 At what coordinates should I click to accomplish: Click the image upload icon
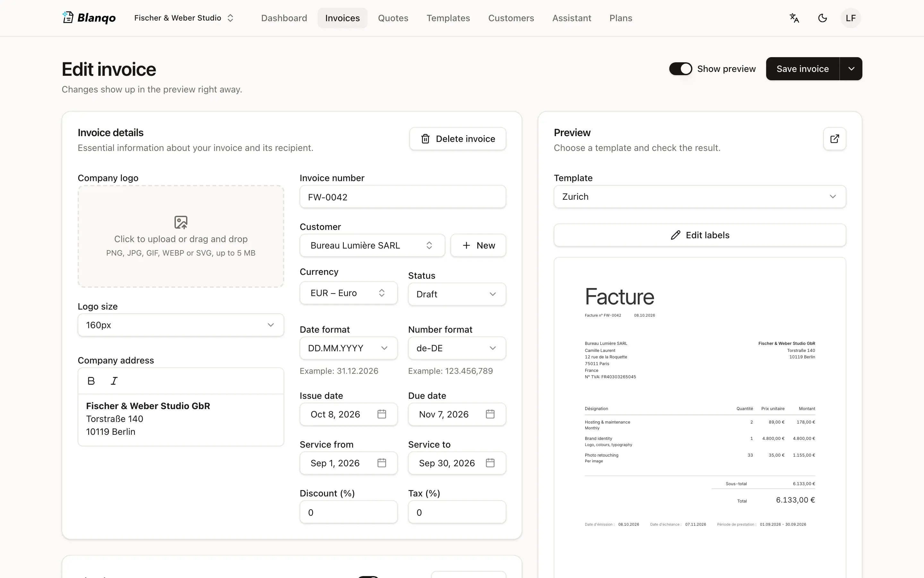tap(181, 222)
